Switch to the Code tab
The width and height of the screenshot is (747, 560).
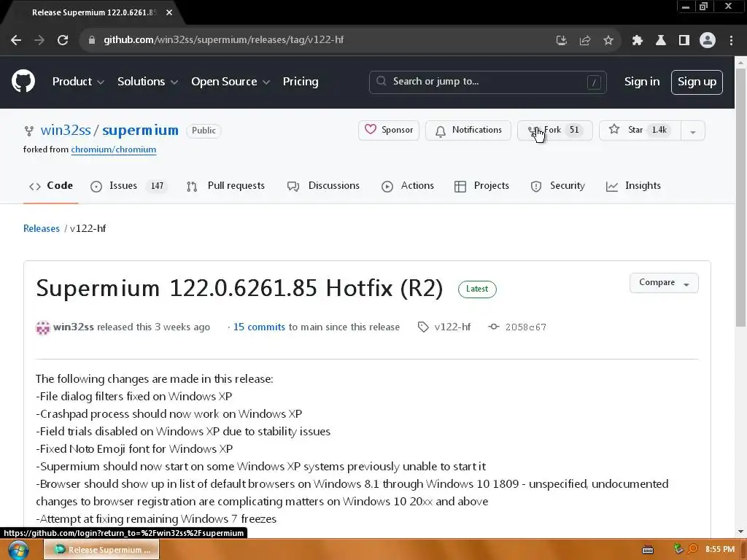point(51,186)
